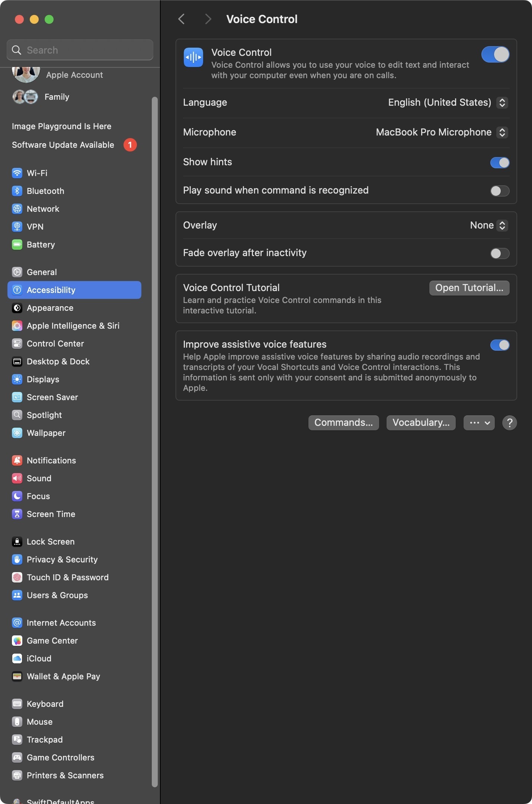Click the Control Center icon

(17, 344)
